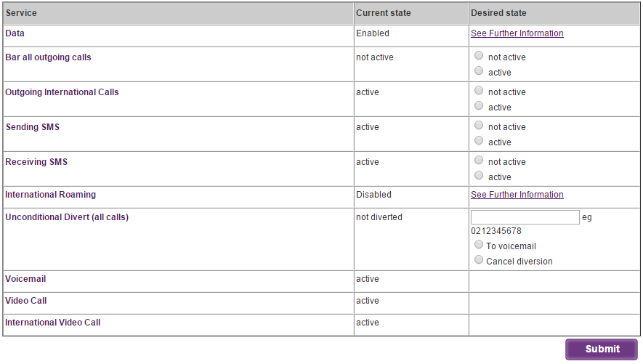Click the example number 0212345678
Viewport: 643px width, 364px height.
496,231
